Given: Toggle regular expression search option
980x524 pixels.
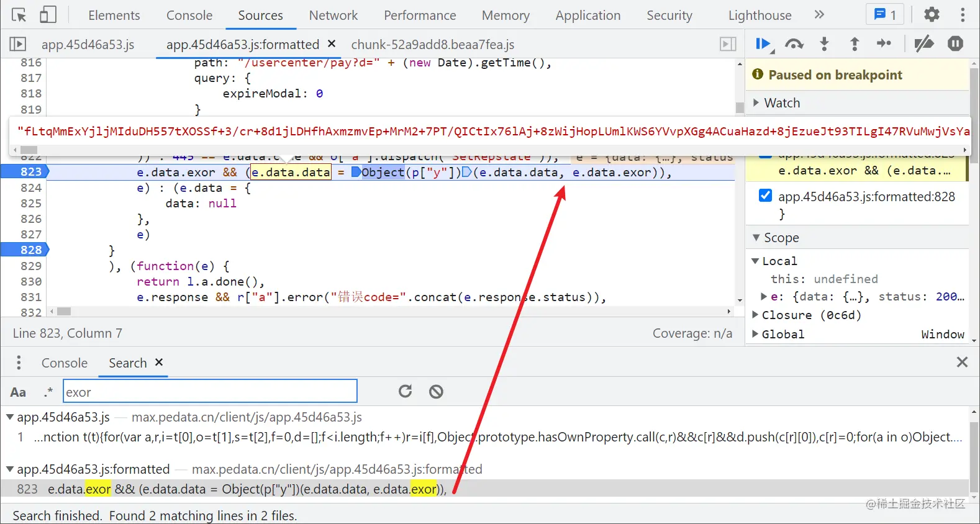Looking at the screenshot, I should [48, 392].
